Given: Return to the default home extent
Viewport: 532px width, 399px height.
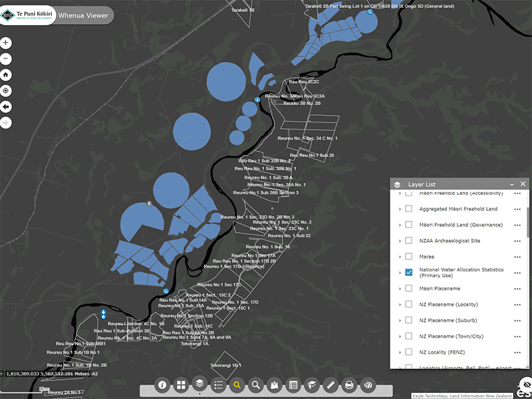Looking at the screenshot, I should [x=6, y=74].
